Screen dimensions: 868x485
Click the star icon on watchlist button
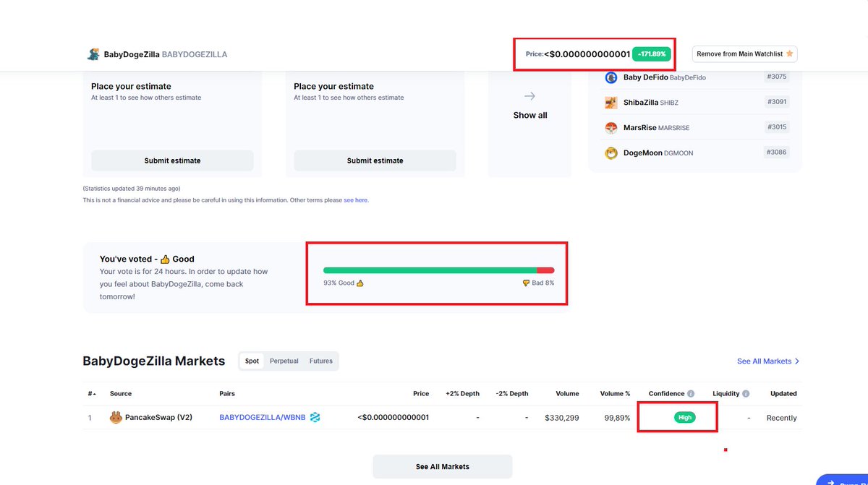(x=789, y=53)
